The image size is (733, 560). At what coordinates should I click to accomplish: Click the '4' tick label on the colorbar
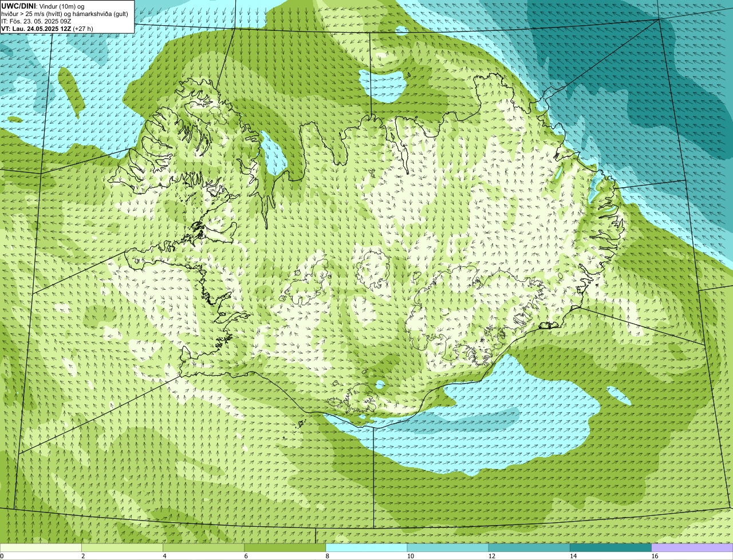(165, 556)
